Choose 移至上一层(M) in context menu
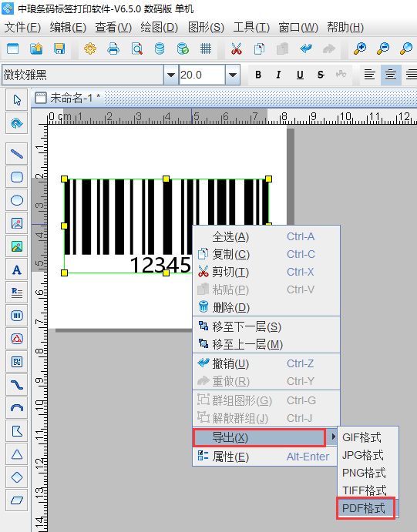Screen dimensions: 417x532 [266, 344]
